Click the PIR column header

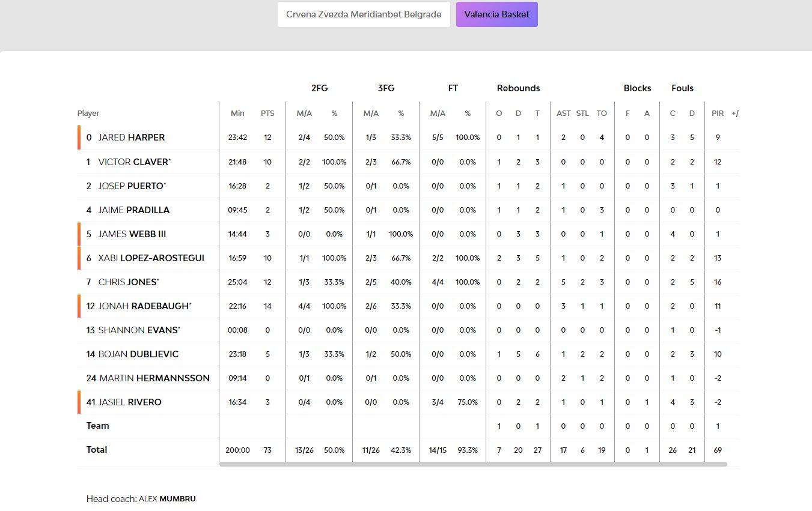pyautogui.click(x=718, y=113)
